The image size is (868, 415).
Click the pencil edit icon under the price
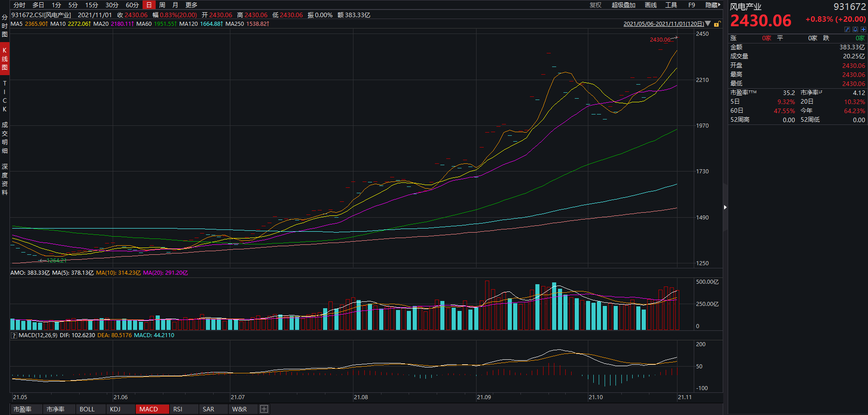[x=847, y=29]
